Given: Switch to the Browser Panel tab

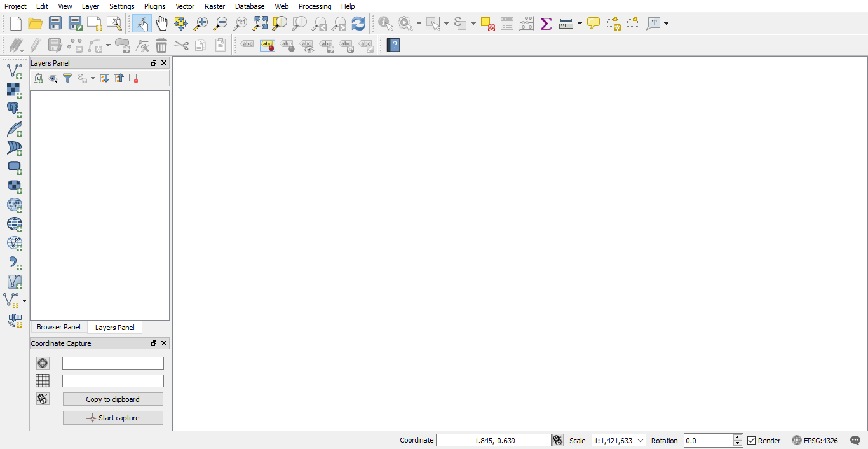Looking at the screenshot, I should click(x=58, y=327).
